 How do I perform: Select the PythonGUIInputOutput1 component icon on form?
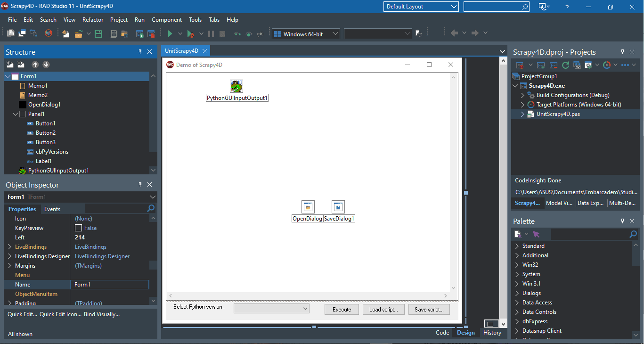click(236, 86)
